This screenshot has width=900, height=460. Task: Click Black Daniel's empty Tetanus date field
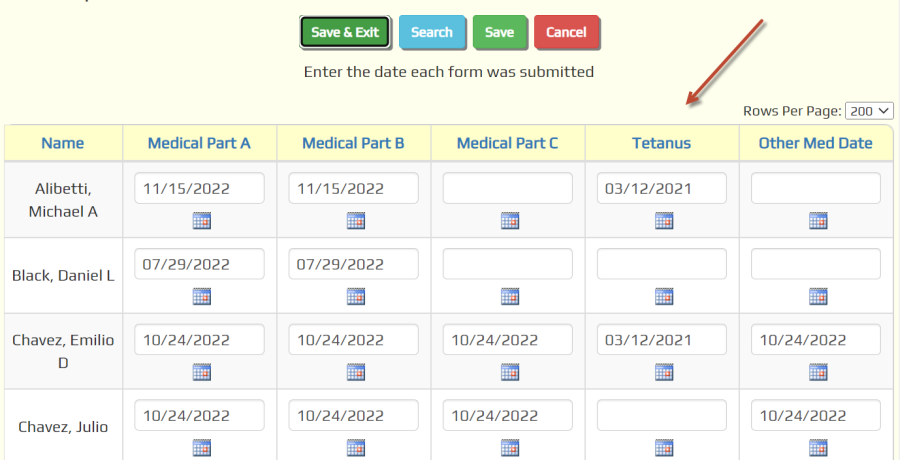point(662,264)
